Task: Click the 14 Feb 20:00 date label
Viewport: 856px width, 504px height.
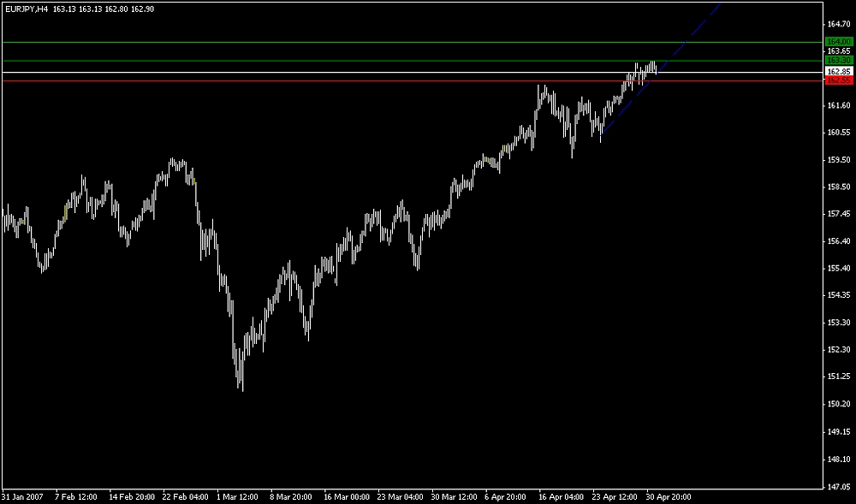Action: (x=132, y=497)
